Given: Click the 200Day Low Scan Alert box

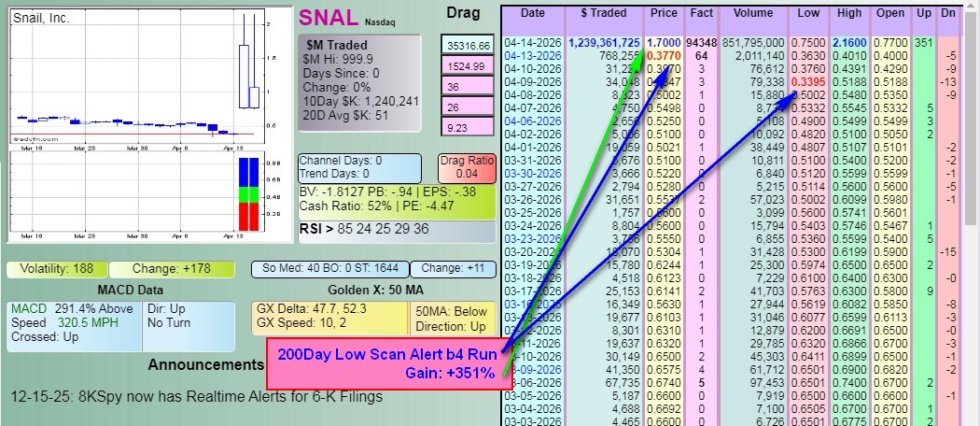Looking at the screenshot, I should [x=383, y=363].
